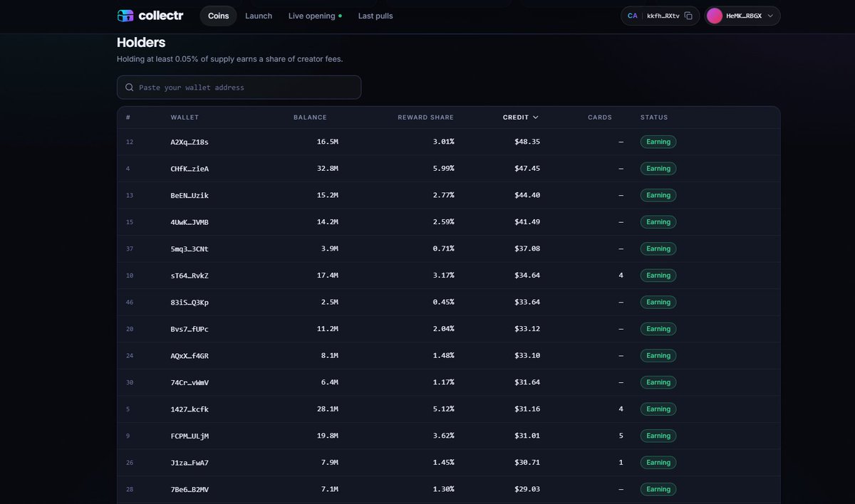Select wallet AQxX…f4GR

[x=190, y=355]
